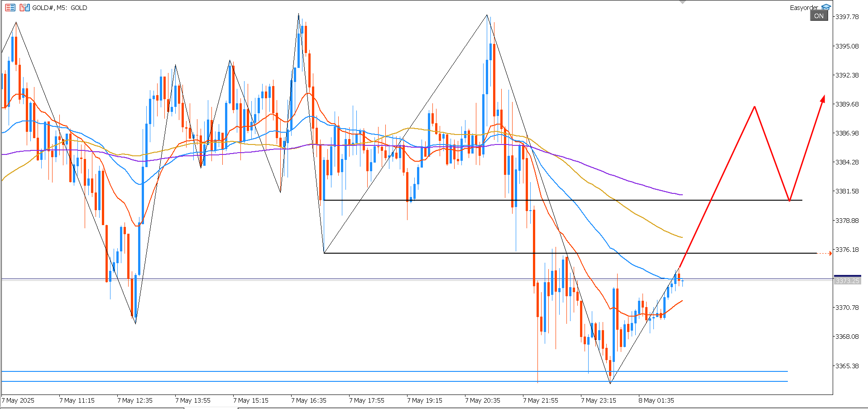Click the 3392.38 price scale label
This screenshot has width=868, height=409.
click(847, 75)
